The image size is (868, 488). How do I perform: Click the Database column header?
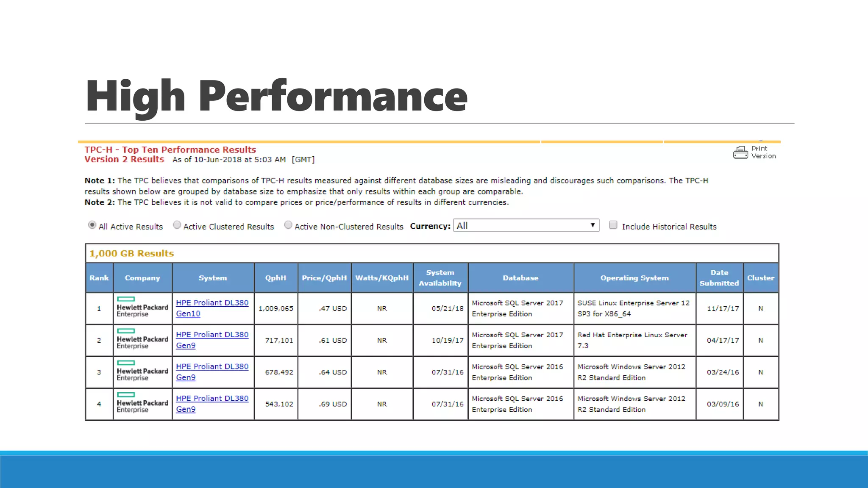(520, 278)
